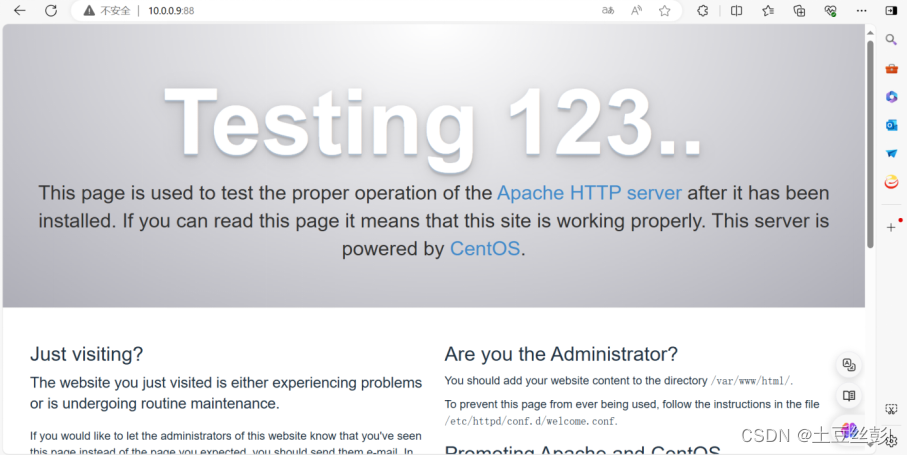The width and height of the screenshot is (907, 455).
Task: Activate the read aloud icon
Action: 636,10
